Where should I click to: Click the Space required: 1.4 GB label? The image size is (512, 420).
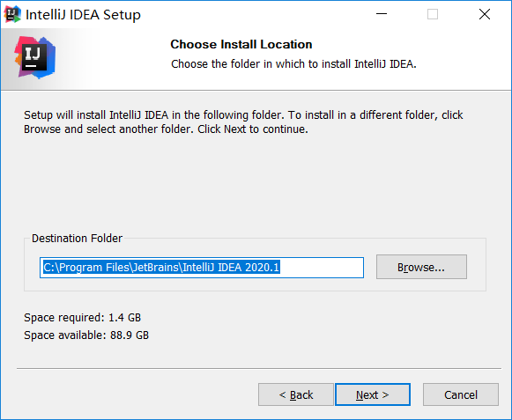pyautogui.click(x=82, y=318)
